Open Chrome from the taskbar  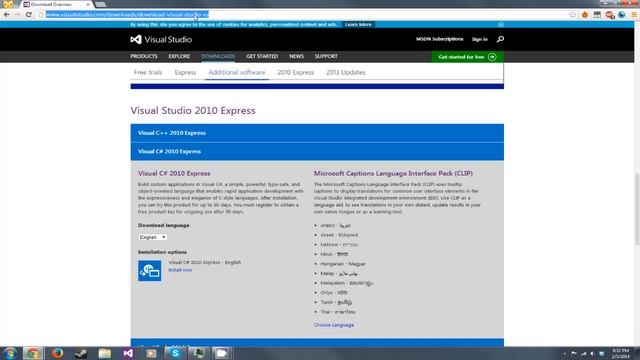coord(33,353)
